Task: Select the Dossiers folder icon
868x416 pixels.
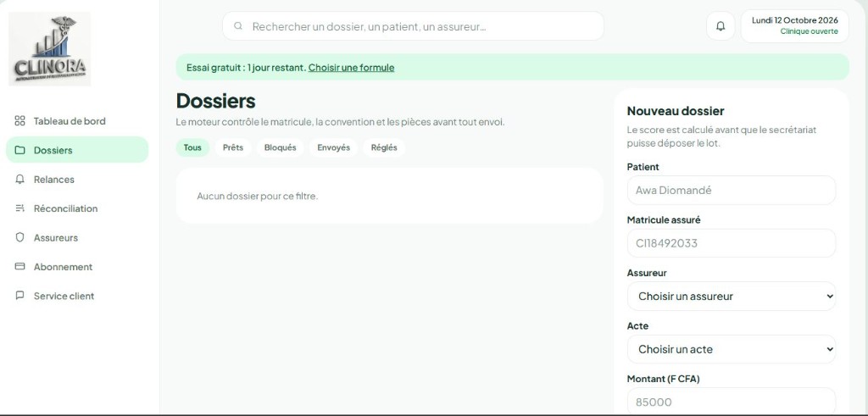Action: coord(20,150)
